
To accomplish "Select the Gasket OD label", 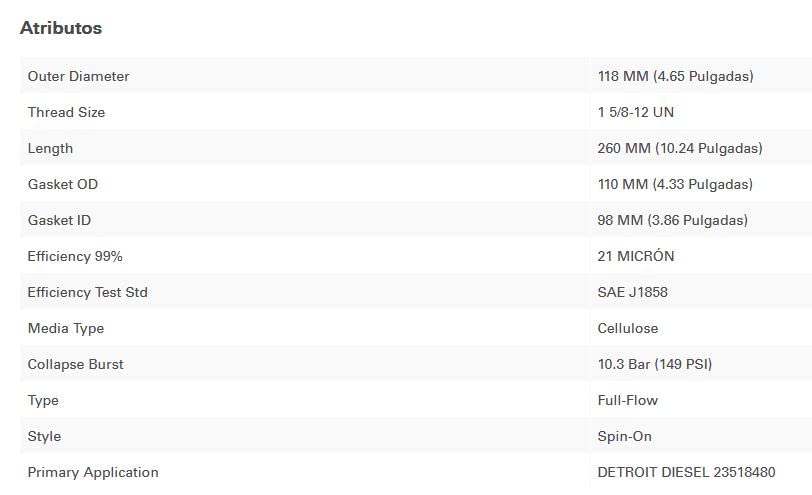I will click(x=62, y=184).
